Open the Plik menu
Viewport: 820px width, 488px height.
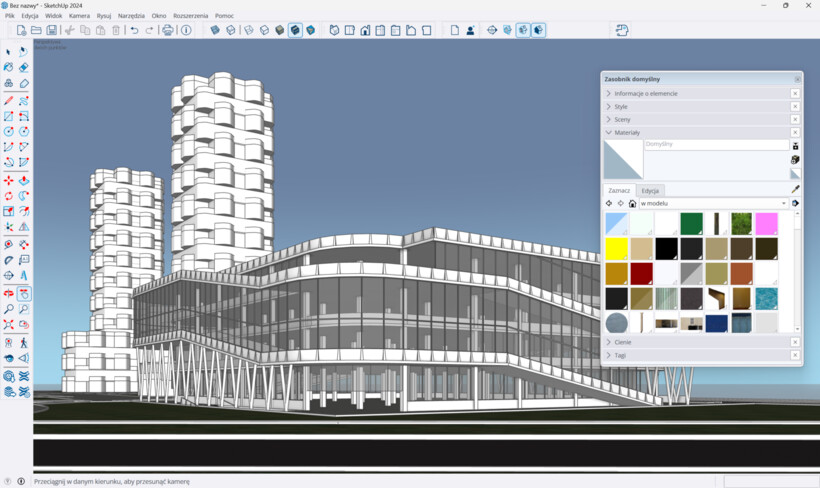10,16
